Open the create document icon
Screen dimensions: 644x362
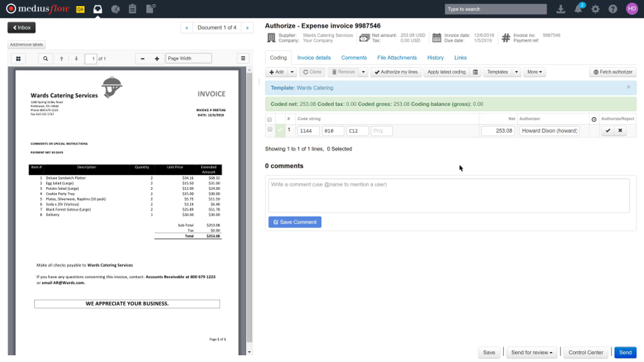pyautogui.click(x=150, y=9)
